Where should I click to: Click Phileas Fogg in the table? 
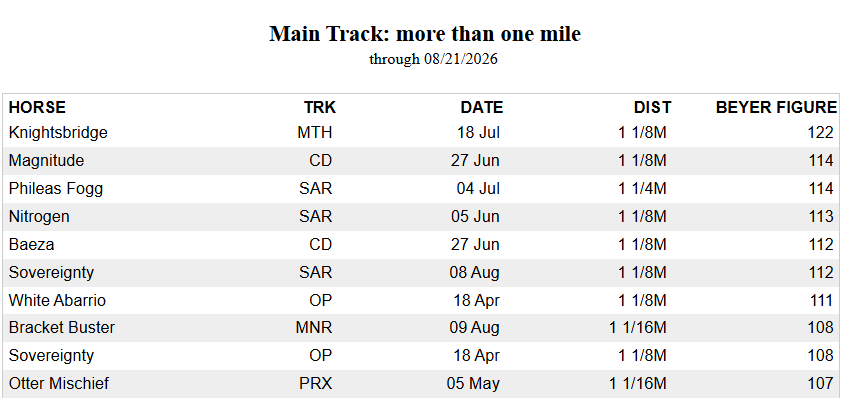pos(56,188)
